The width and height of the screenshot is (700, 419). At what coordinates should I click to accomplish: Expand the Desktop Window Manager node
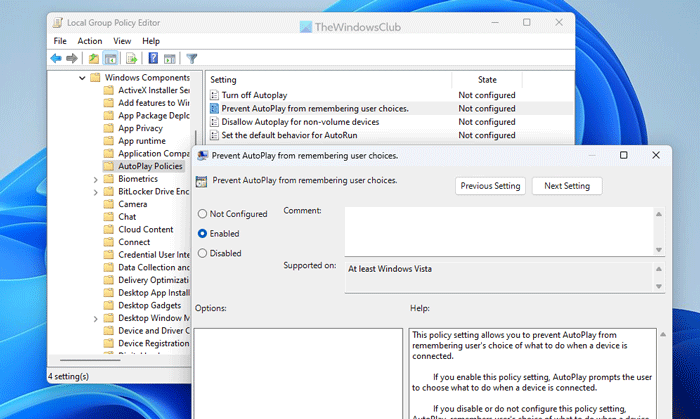[95, 319]
